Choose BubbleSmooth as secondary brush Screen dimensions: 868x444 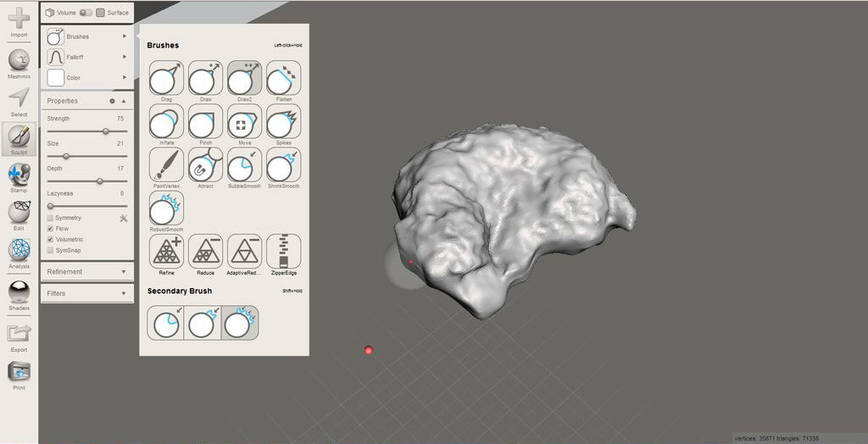166,323
